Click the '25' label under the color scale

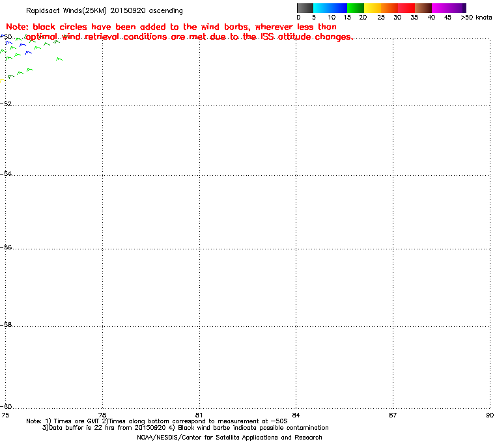tap(381, 18)
